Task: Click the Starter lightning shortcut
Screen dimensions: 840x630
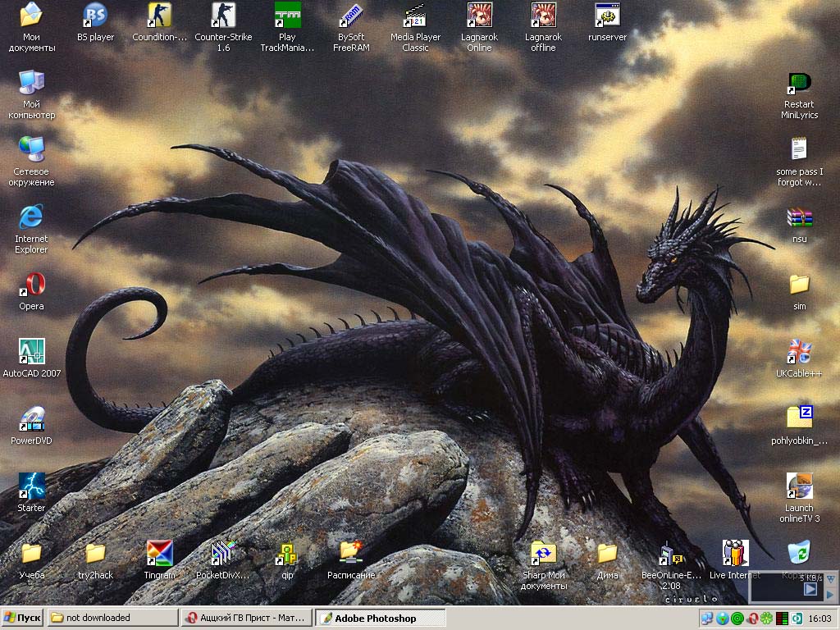Action: point(31,493)
